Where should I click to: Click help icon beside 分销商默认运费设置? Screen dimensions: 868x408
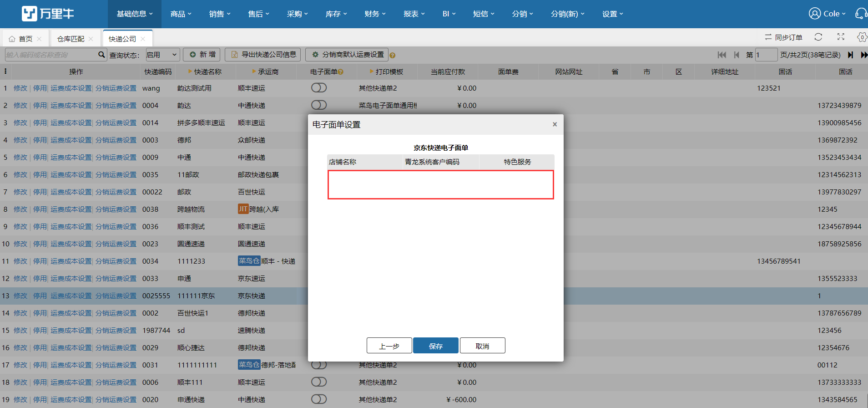pos(393,56)
